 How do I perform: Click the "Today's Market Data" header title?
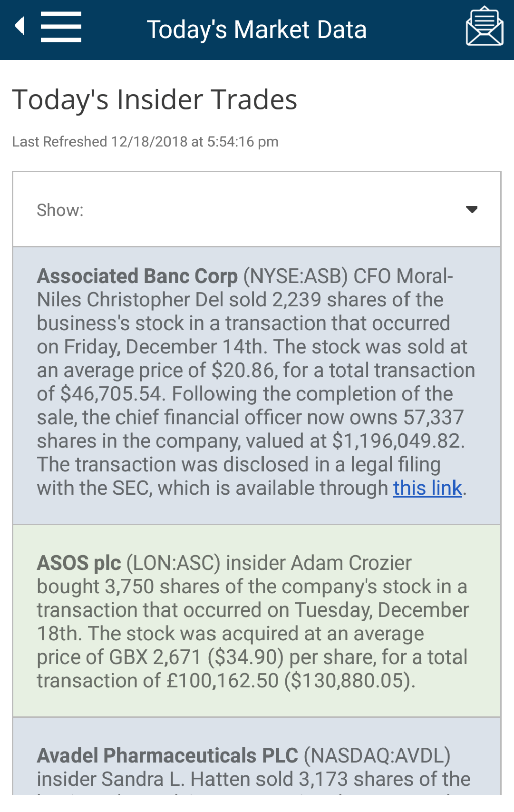(x=257, y=29)
